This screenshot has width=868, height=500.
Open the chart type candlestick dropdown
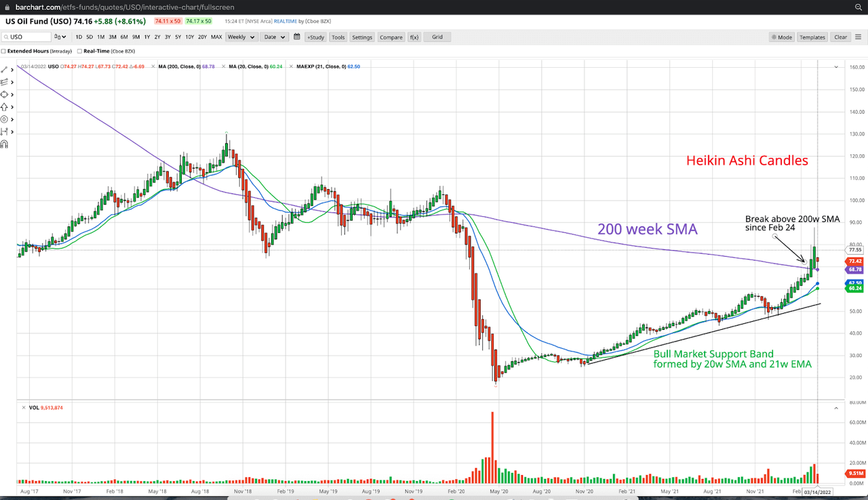(60, 37)
